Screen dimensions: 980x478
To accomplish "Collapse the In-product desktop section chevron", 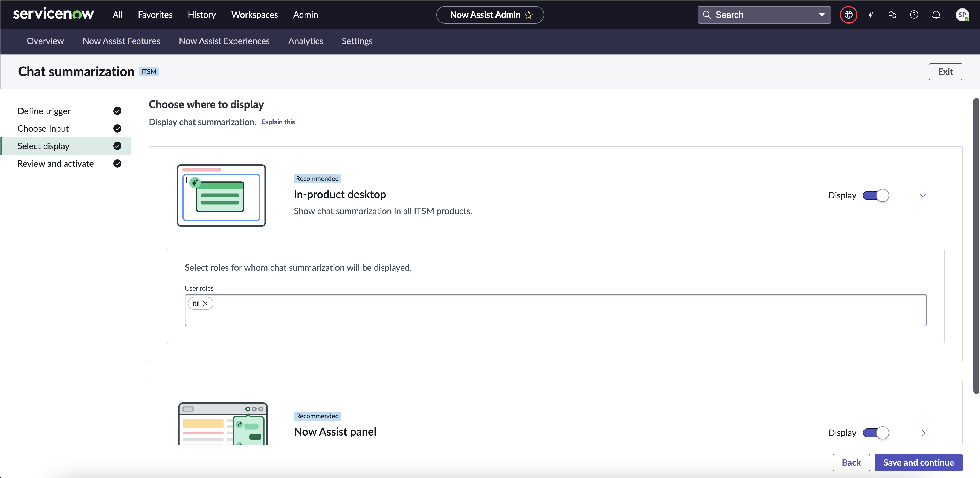I will [x=923, y=196].
